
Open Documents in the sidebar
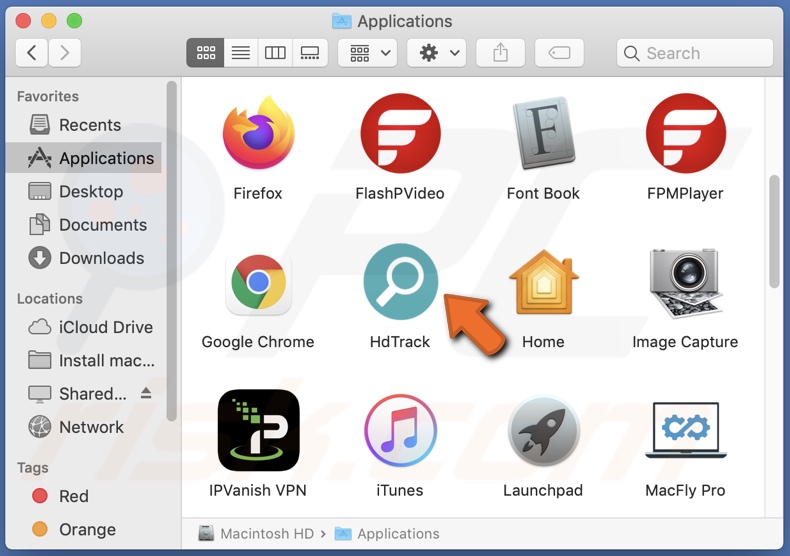84,225
